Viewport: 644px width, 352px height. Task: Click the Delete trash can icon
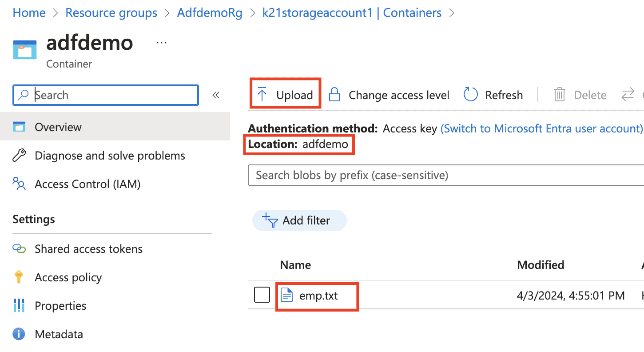(x=559, y=95)
